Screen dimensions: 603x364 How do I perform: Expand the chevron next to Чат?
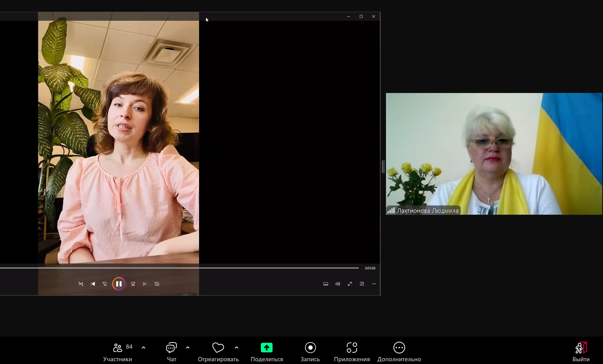tap(188, 348)
